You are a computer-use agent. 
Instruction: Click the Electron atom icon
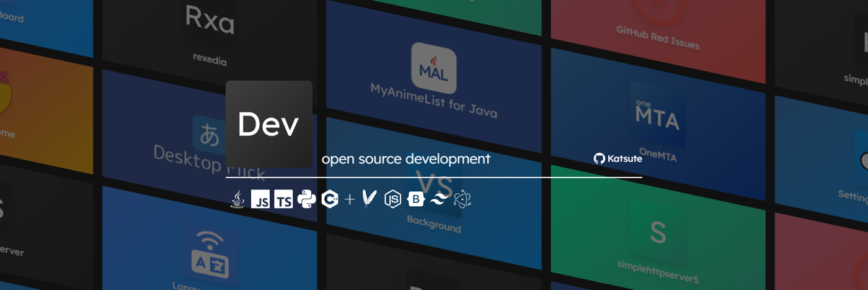(463, 199)
